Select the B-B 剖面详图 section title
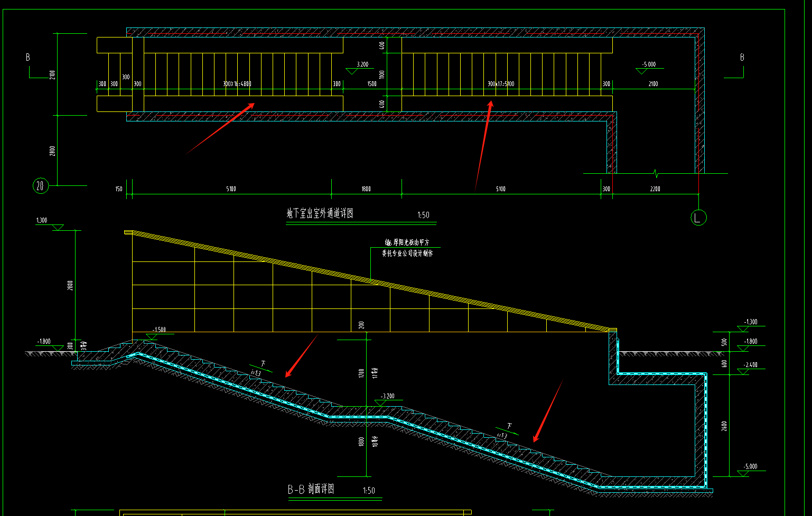The image size is (812, 516). (x=311, y=489)
